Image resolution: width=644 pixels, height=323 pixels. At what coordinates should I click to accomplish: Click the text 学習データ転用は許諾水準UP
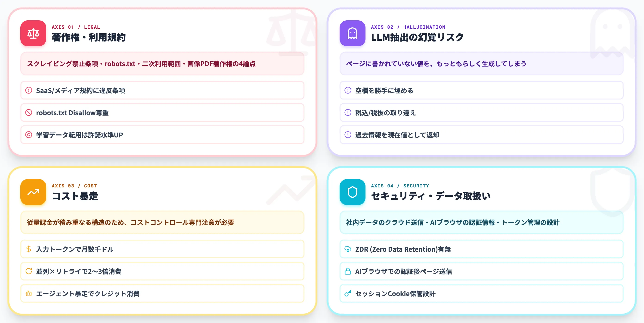(80, 135)
